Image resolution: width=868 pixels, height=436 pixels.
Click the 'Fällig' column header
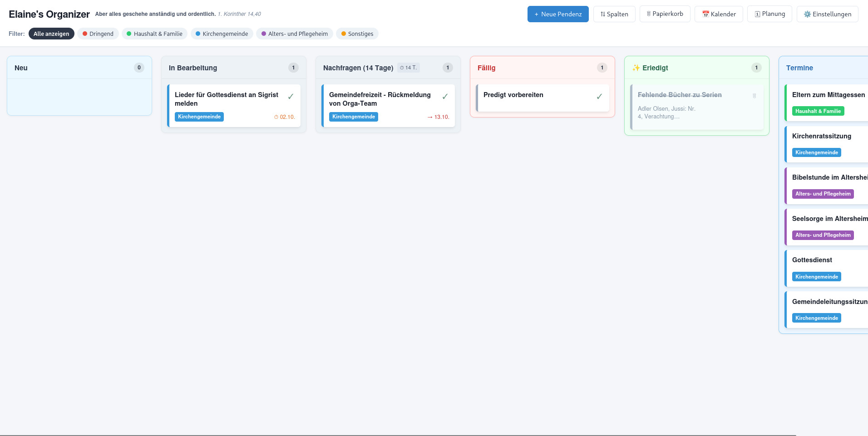(x=542, y=68)
